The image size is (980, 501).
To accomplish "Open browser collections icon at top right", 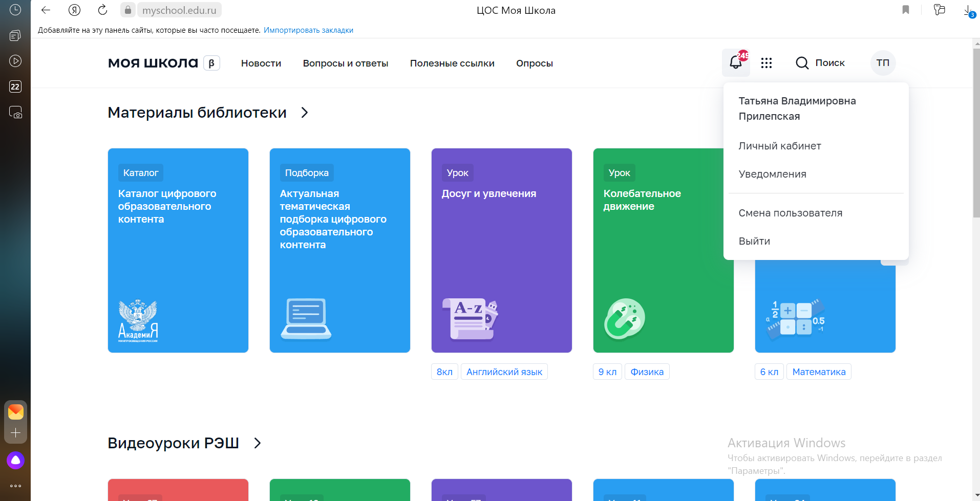I will (939, 10).
